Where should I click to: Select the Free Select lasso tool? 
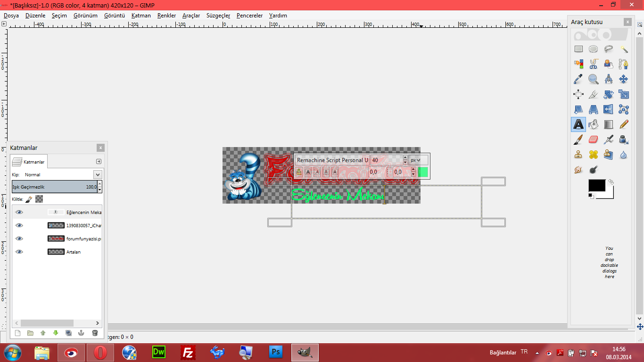click(x=609, y=49)
